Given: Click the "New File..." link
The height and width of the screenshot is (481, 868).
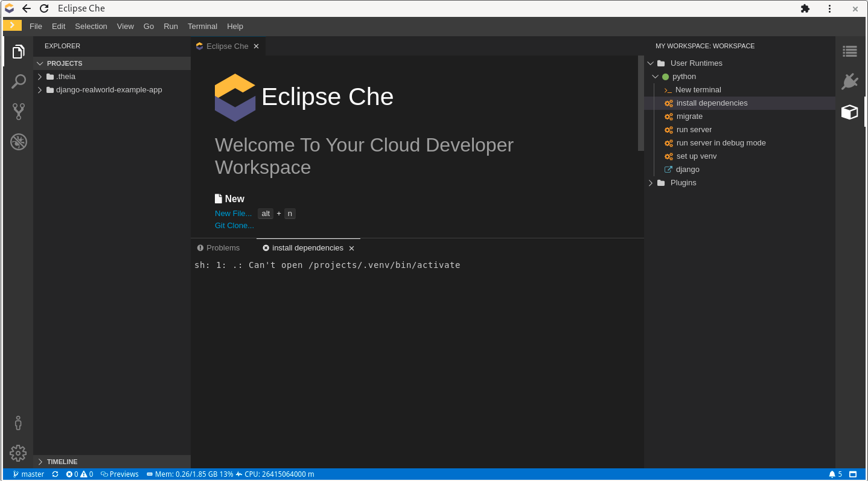Looking at the screenshot, I should (x=233, y=213).
